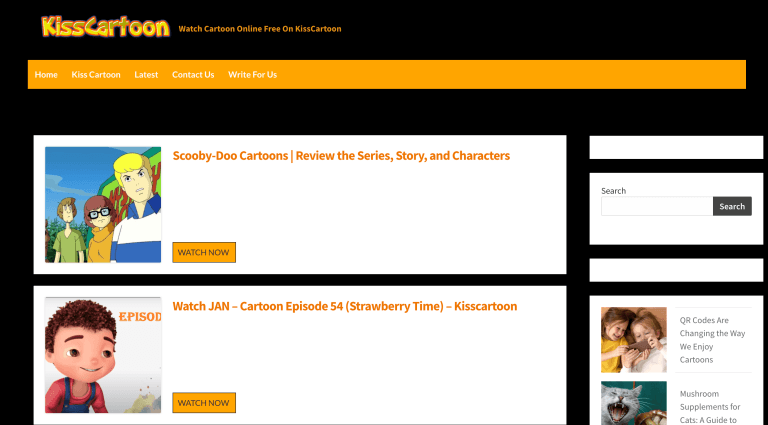Open the Mushroom Supplements for Cats link
Screen dimensions: 768x425
(x=710, y=407)
